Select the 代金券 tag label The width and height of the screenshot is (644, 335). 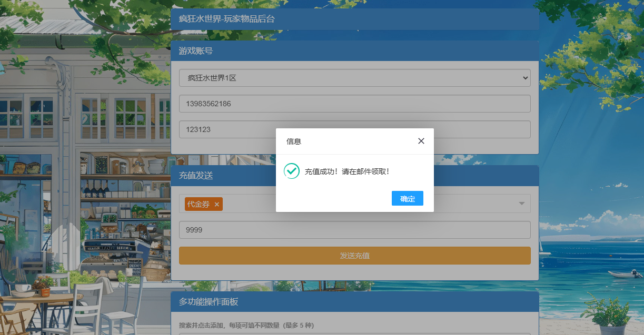tap(199, 204)
